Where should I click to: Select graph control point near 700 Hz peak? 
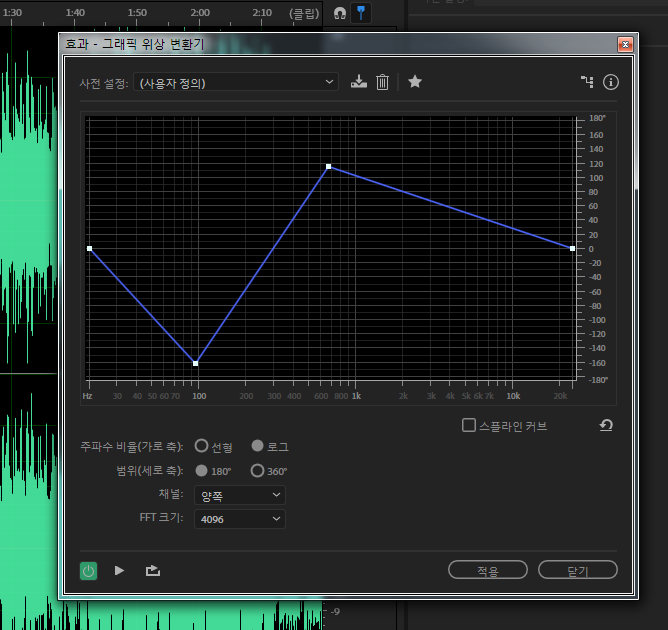(x=328, y=167)
